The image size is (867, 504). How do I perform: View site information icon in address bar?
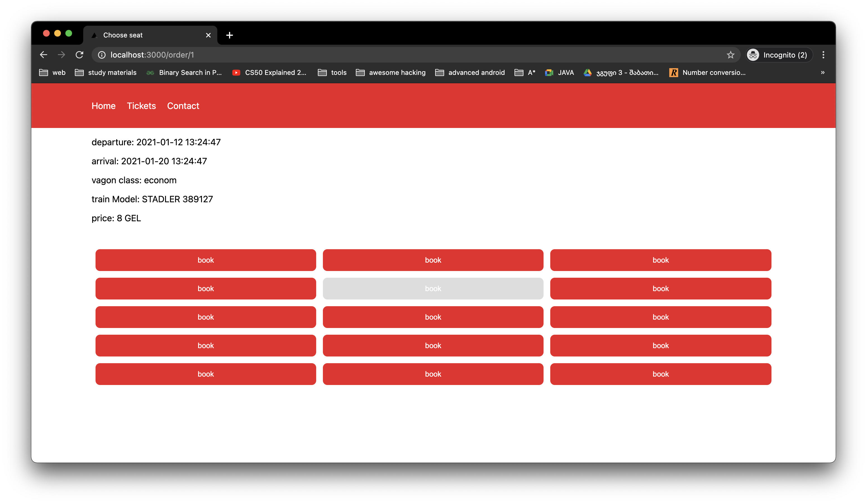coord(102,55)
